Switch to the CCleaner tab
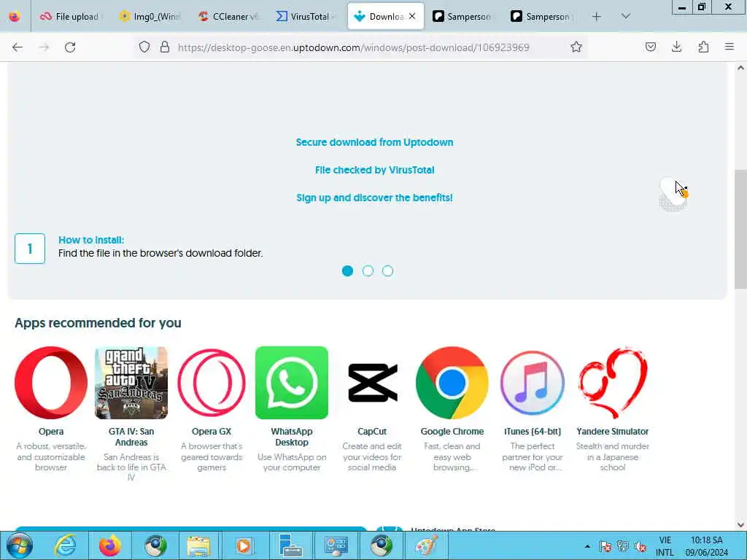747x560 pixels. click(x=228, y=16)
